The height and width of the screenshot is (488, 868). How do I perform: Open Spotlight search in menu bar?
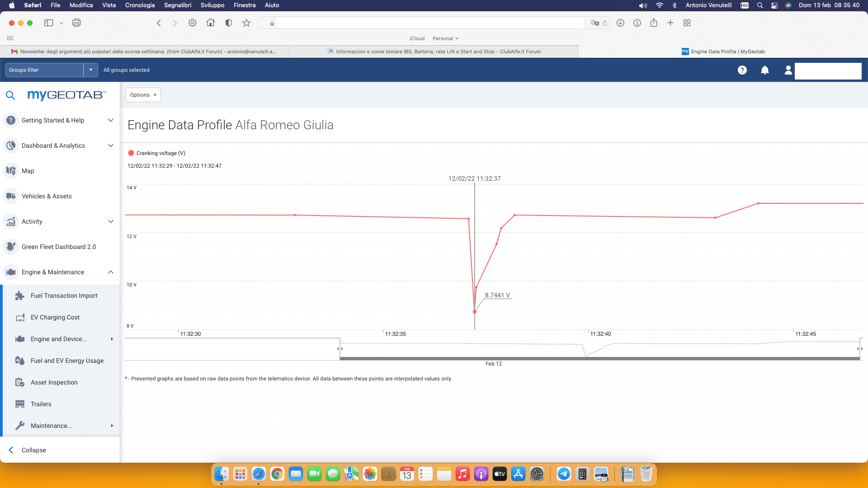pos(760,5)
